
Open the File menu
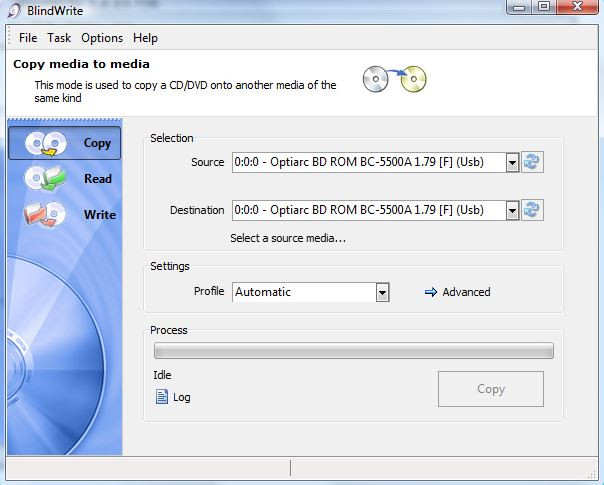pyautogui.click(x=27, y=38)
